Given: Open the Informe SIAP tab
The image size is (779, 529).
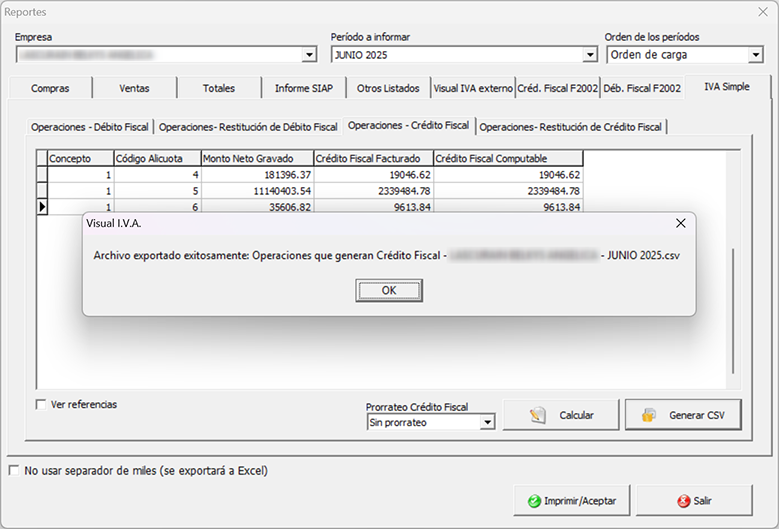Looking at the screenshot, I should point(304,88).
